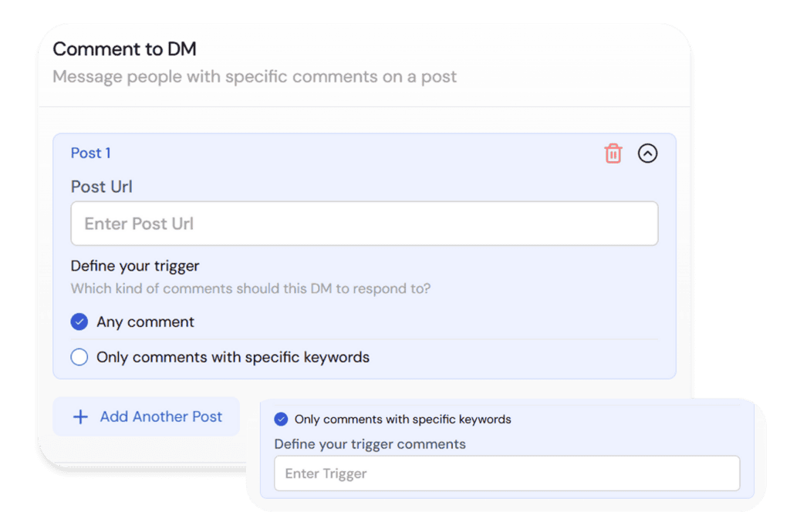This screenshot has width=790, height=532.
Task: Select the Post 1 label
Action: click(x=90, y=153)
